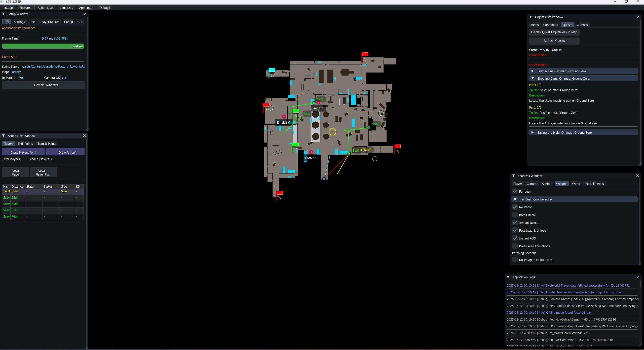Image resolution: width=644 pixels, height=350 pixels.
Task: Click the blue local player dot
Action: [324, 179]
